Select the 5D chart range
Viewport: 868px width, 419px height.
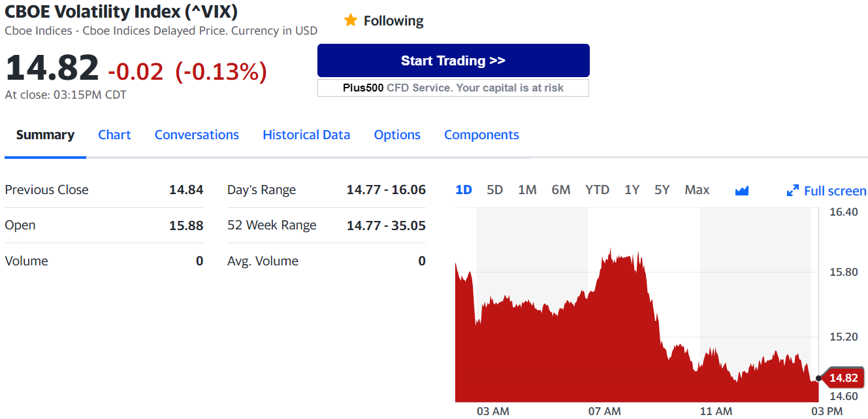(495, 190)
